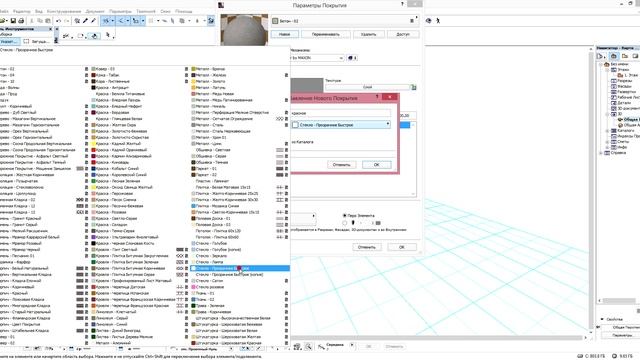Expand the Сметы node in Navigator
Viewport: 640px width, 360px height.
pos(607,142)
